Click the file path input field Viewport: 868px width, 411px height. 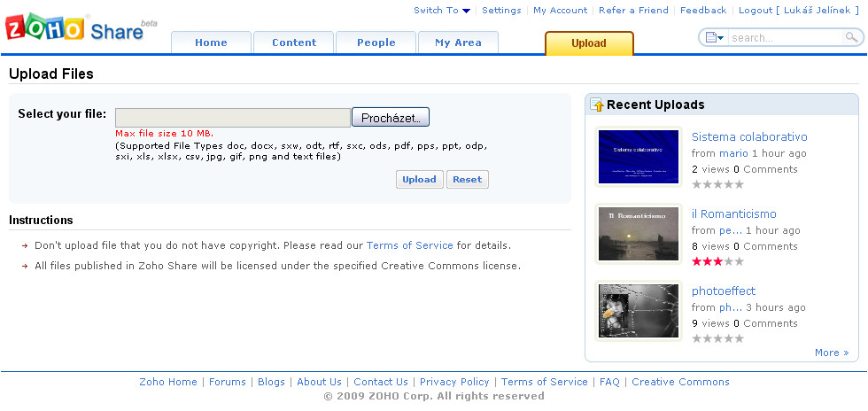pos(233,118)
